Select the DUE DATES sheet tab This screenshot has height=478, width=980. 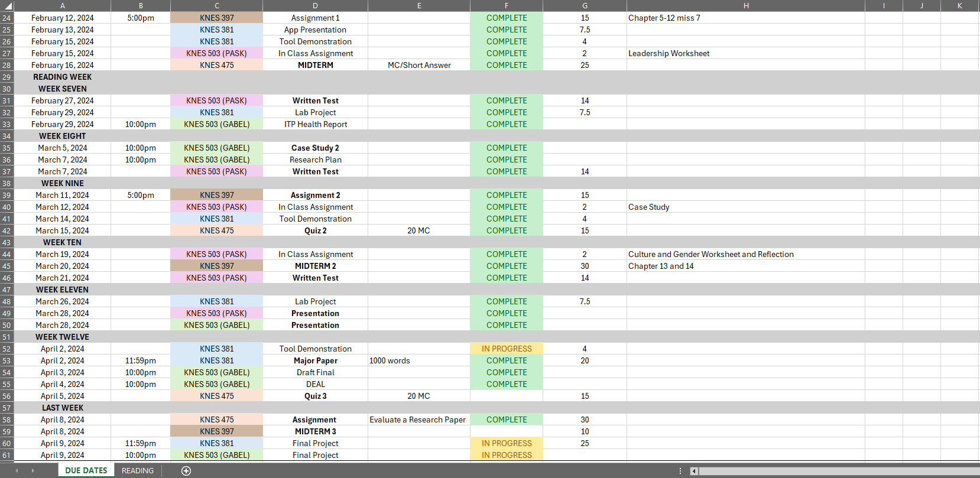coord(86,471)
